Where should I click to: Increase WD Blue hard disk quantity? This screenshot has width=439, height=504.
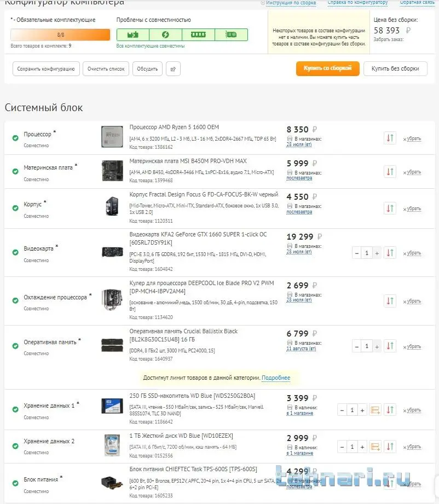click(x=362, y=447)
